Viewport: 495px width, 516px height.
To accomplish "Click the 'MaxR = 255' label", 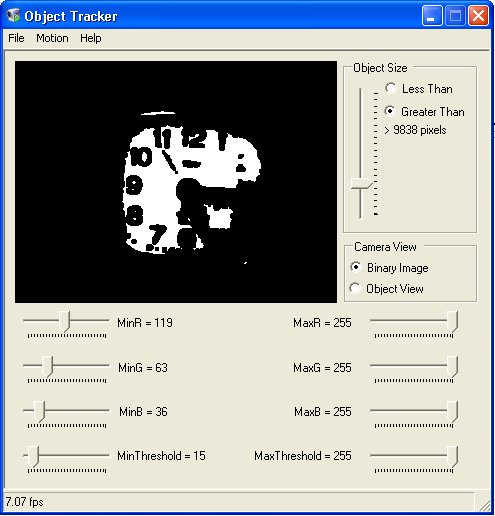I will tap(322, 323).
